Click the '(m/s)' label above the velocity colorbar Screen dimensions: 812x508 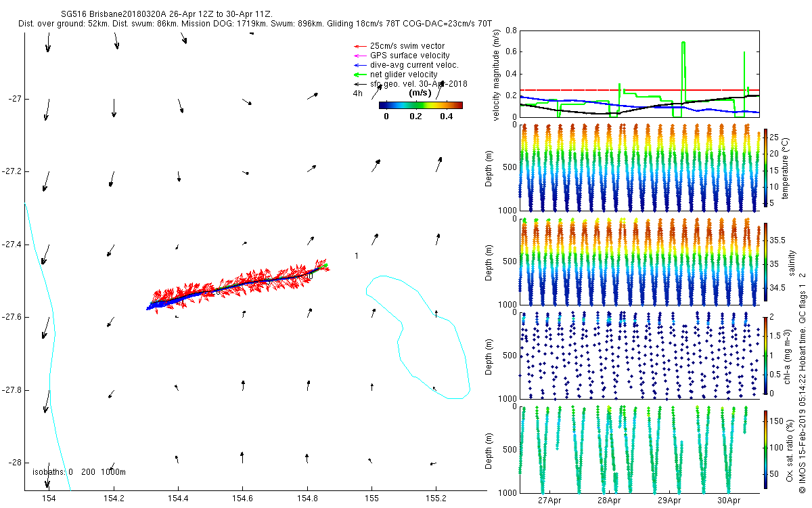tap(421, 93)
